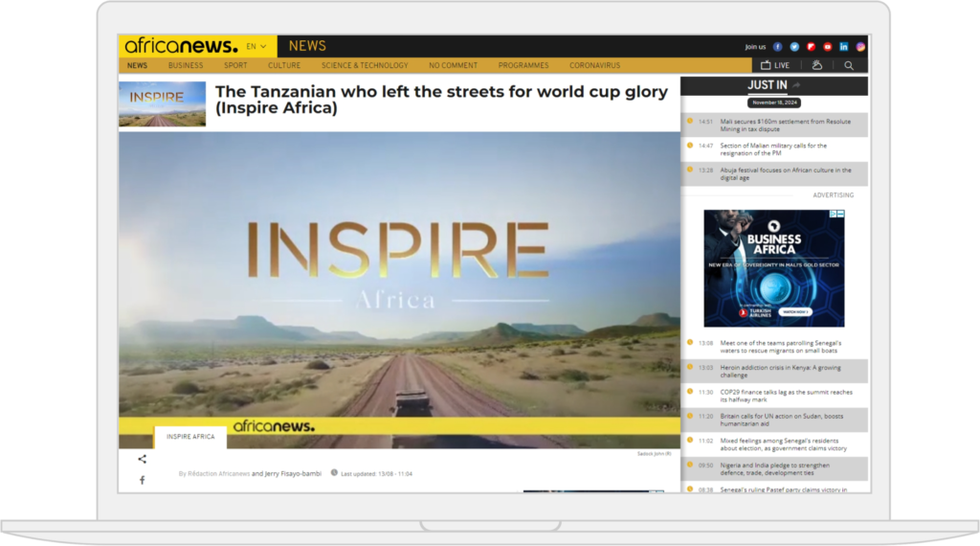
Task: Open SCIENCE & TECHNOLOGY section
Action: click(365, 65)
